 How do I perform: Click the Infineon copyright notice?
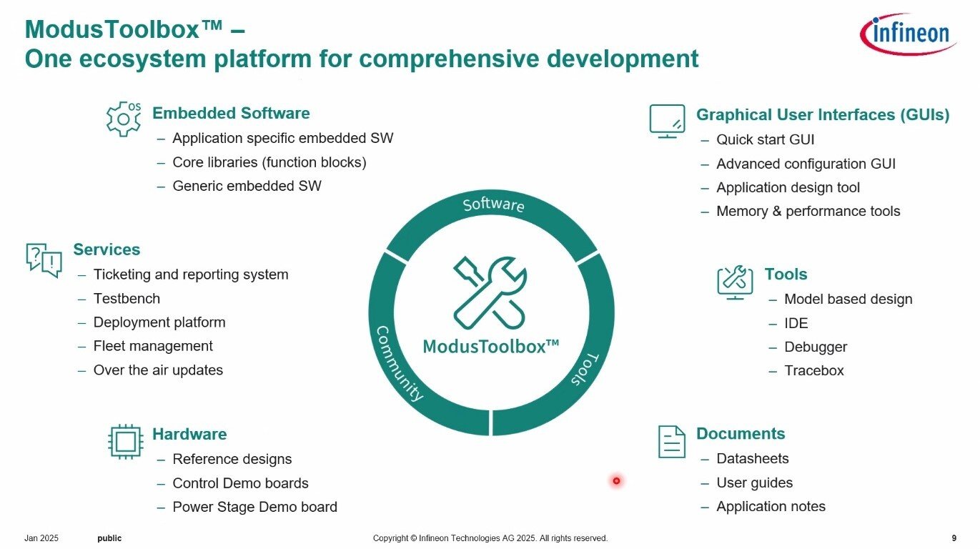[x=490, y=538]
